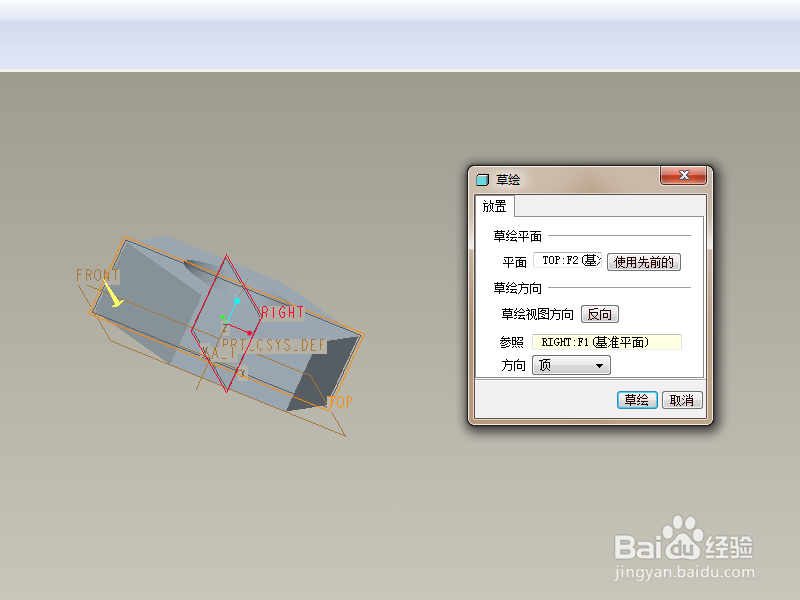The image size is (800, 600).
Task: Select the FRONT datum plane label
Action: coord(97,276)
